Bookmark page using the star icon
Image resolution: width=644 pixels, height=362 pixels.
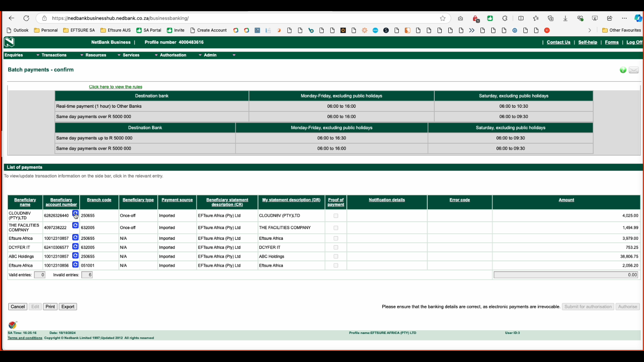pos(443,18)
